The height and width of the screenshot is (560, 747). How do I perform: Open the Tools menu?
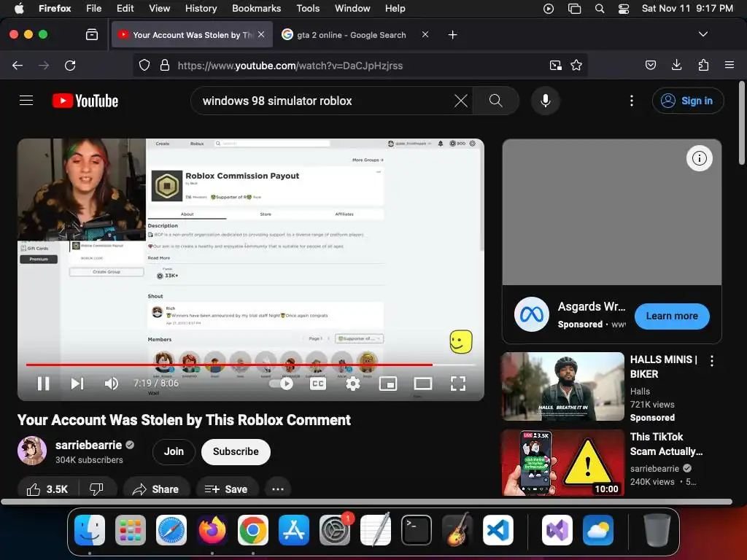pyautogui.click(x=308, y=8)
